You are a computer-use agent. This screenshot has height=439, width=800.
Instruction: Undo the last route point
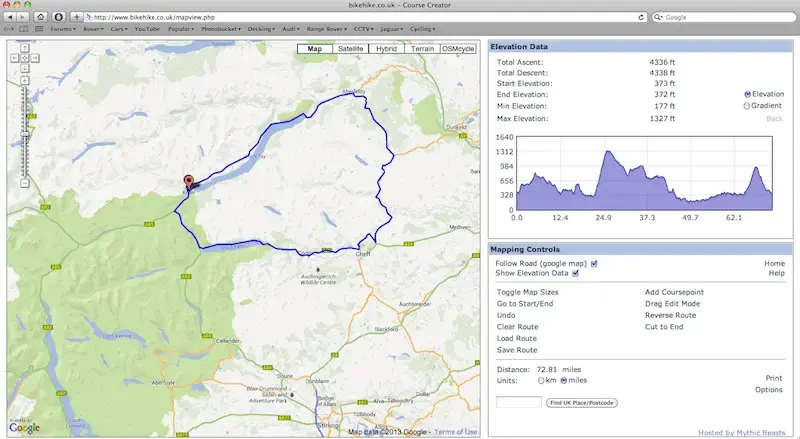point(506,315)
